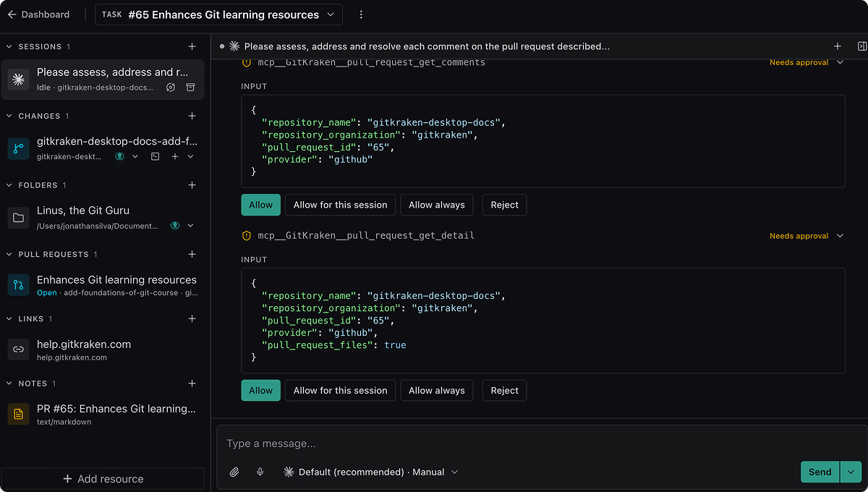Collapse the PULL REQUESTS section
Image resolution: width=868 pixels, height=492 pixels.
tap(9, 254)
